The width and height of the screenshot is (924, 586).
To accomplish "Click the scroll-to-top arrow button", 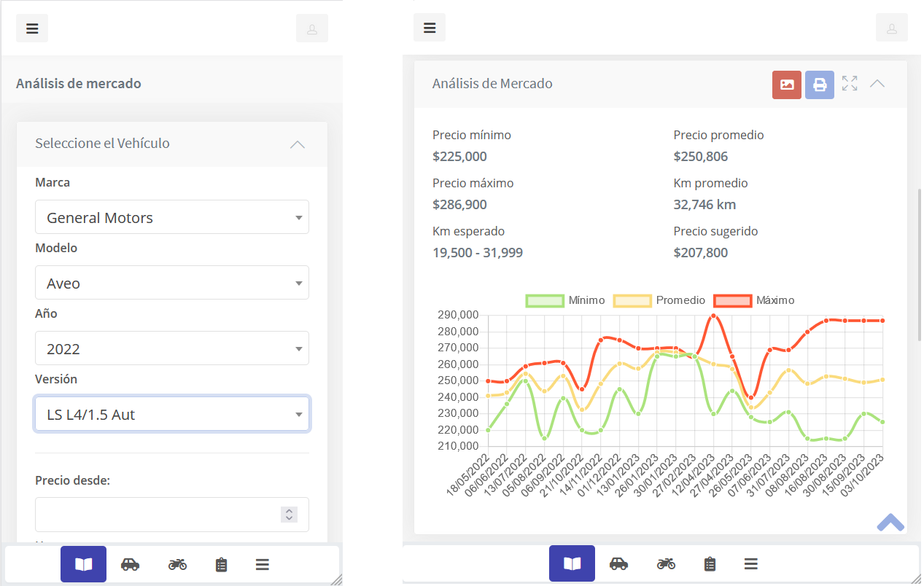I will 890,522.
